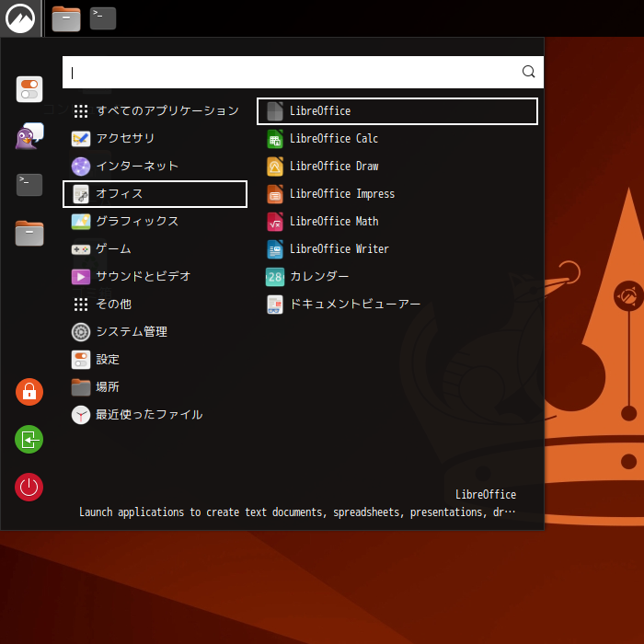Viewport: 644px width, 644px height.
Task: Select グラフィックス category
Action: click(x=155, y=222)
